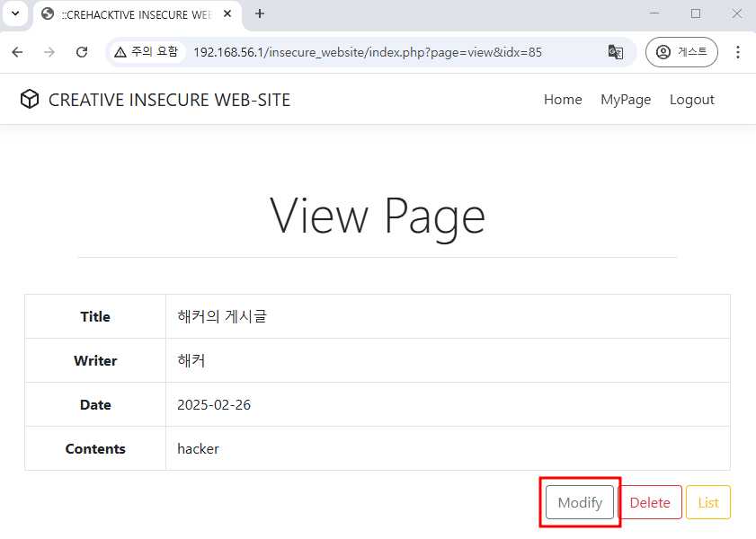The image size is (756, 539).
Task: Click the Writer row label
Action: point(95,361)
